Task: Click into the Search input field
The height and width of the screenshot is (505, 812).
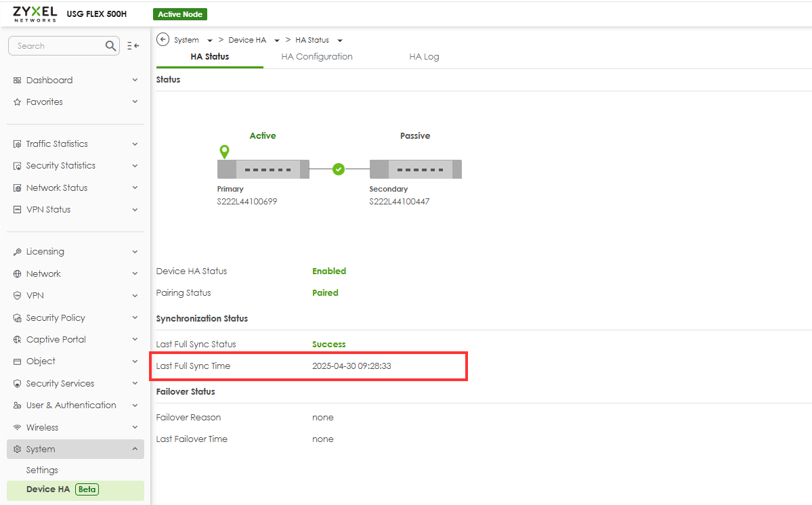Action: tap(58, 46)
